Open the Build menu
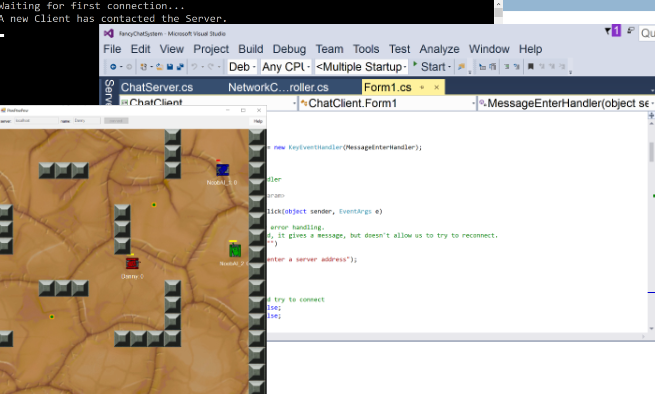The image size is (655, 394). tap(251, 49)
